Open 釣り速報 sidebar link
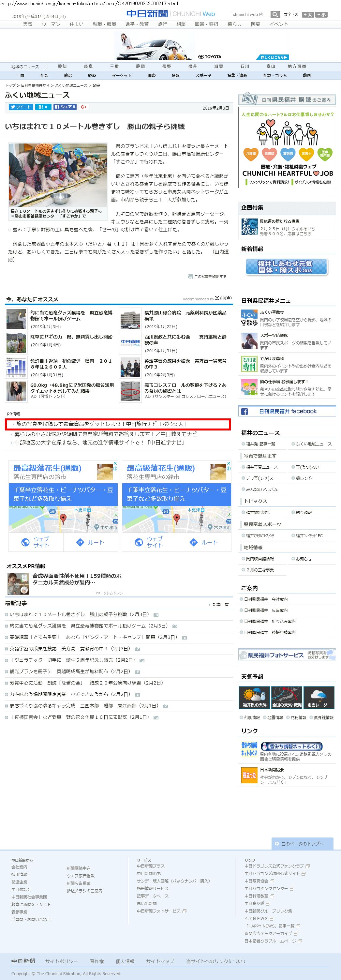 pos(304,512)
